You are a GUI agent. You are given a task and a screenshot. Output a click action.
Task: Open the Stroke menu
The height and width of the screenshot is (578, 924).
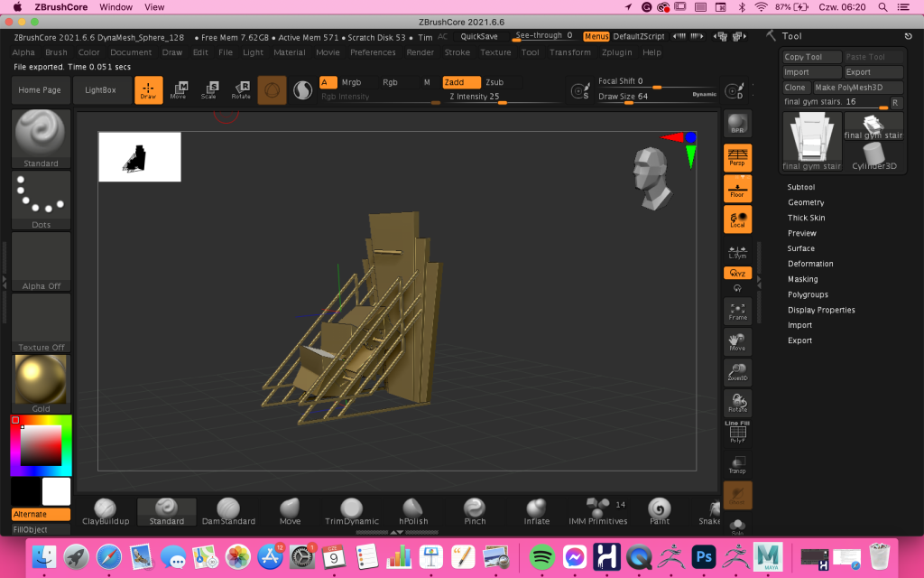[457, 52]
